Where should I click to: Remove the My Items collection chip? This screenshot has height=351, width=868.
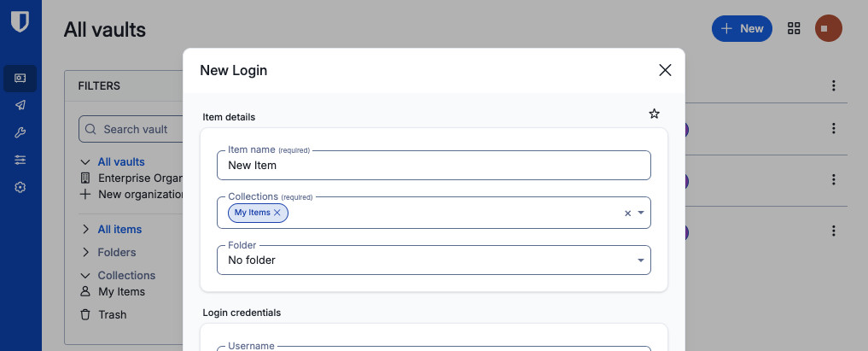277,213
